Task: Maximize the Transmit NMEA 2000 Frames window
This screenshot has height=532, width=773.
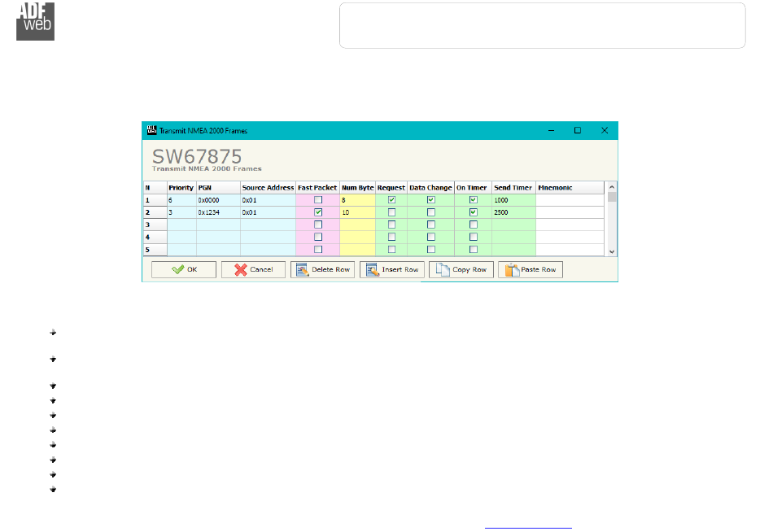Action: pos(578,131)
